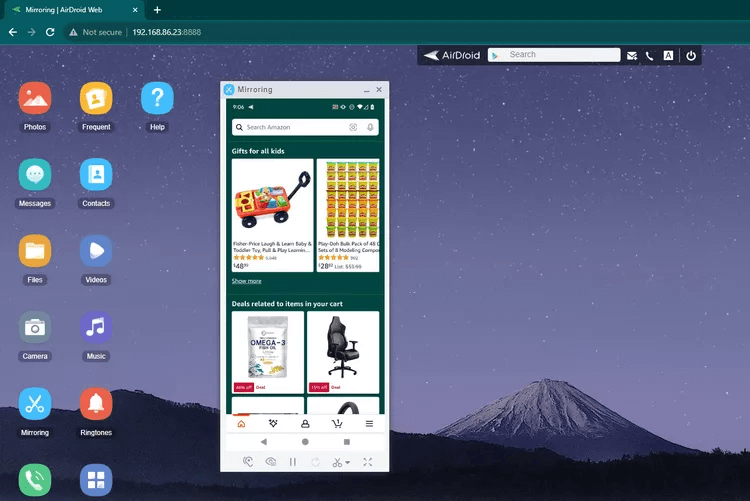This screenshot has height=501, width=750.
Task: Close the Mirroring AirDroid Web browser tab
Action: tap(135, 10)
